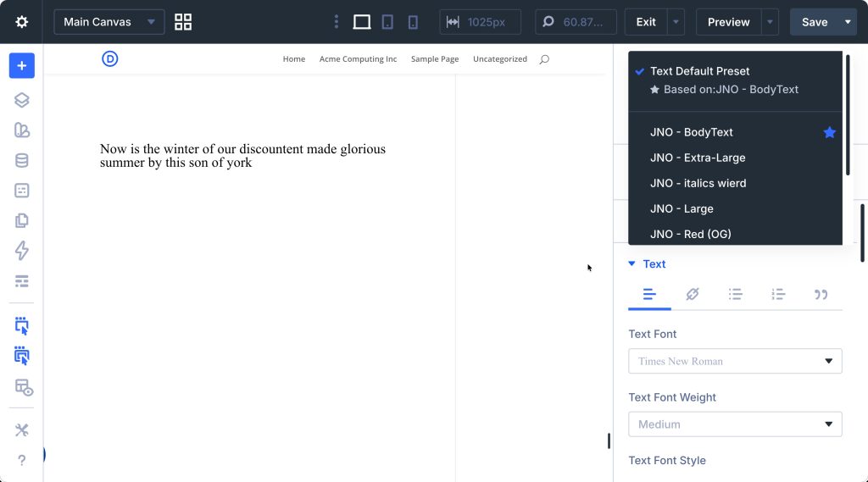
Task: Click the Save button
Action: click(x=814, y=22)
